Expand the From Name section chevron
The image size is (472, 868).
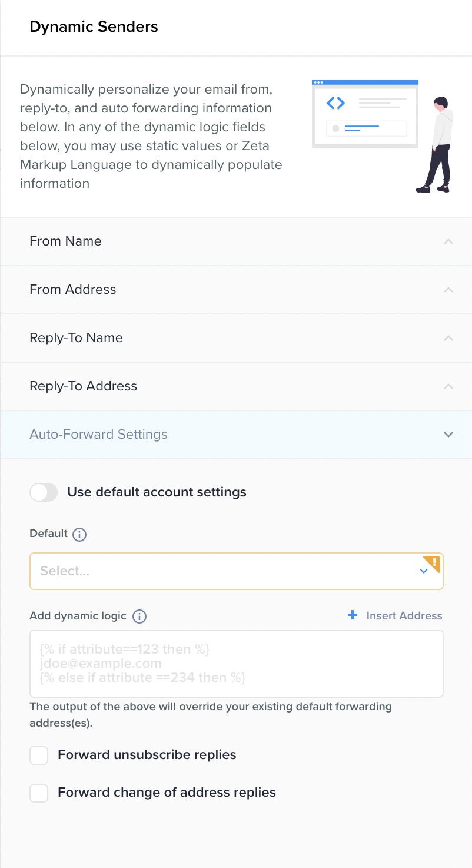(x=448, y=241)
